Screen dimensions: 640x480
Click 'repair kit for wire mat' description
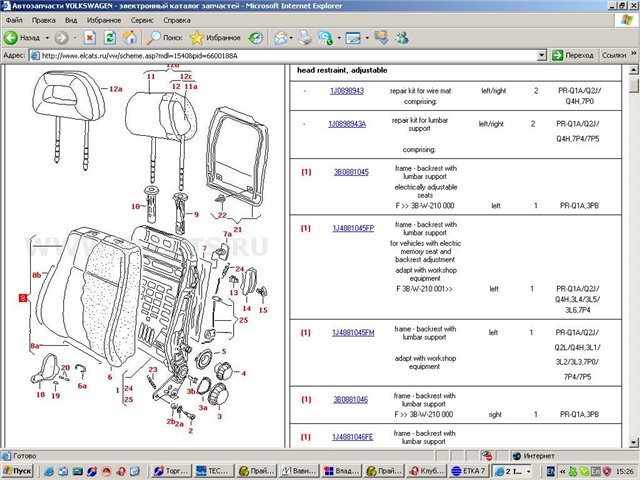click(x=420, y=91)
